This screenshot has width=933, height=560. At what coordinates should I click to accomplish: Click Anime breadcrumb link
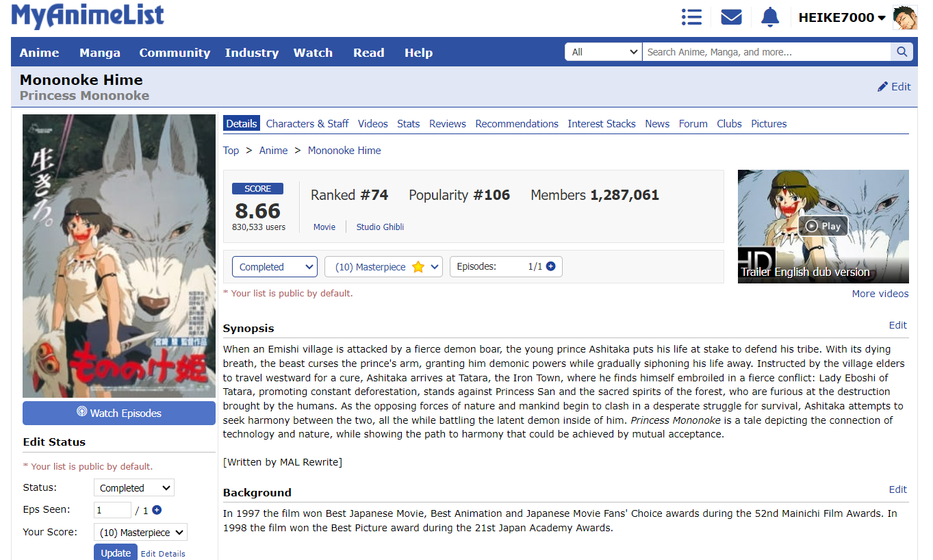(x=273, y=151)
